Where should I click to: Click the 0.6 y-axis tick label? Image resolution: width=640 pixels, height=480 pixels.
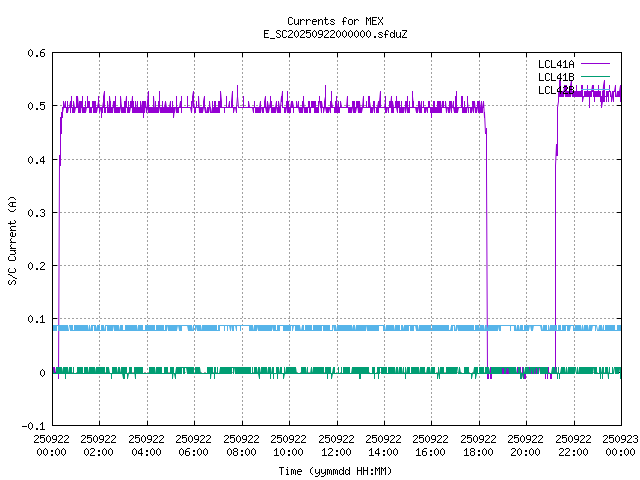pos(34,53)
